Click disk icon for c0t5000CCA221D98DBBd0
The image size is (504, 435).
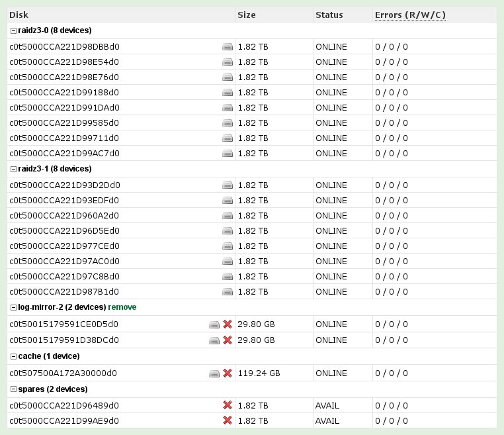coord(228,46)
